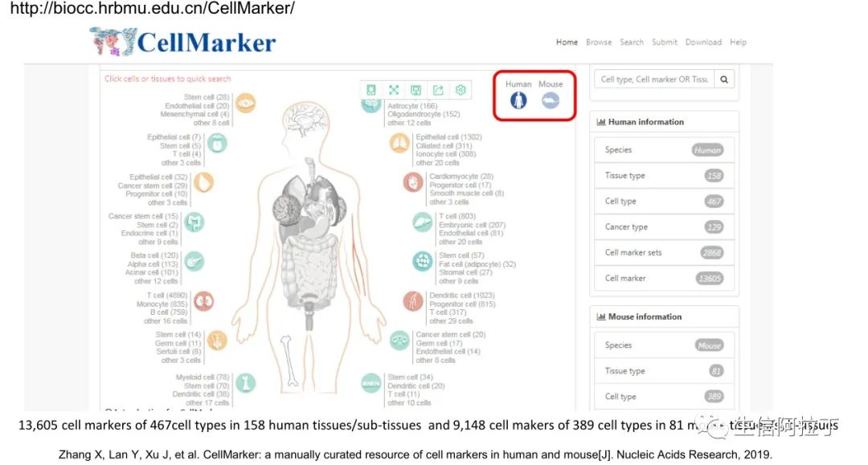Click the adipose tissue icon

(x=423, y=262)
